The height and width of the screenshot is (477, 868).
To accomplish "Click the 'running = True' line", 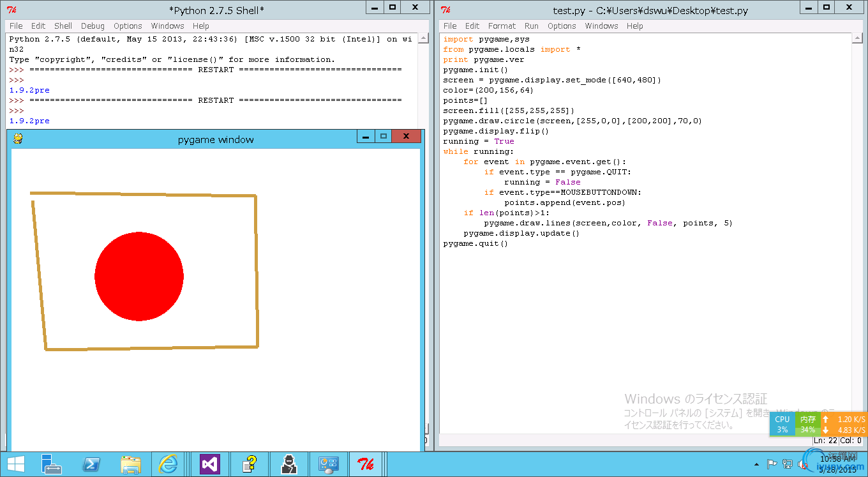I will coord(479,141).
